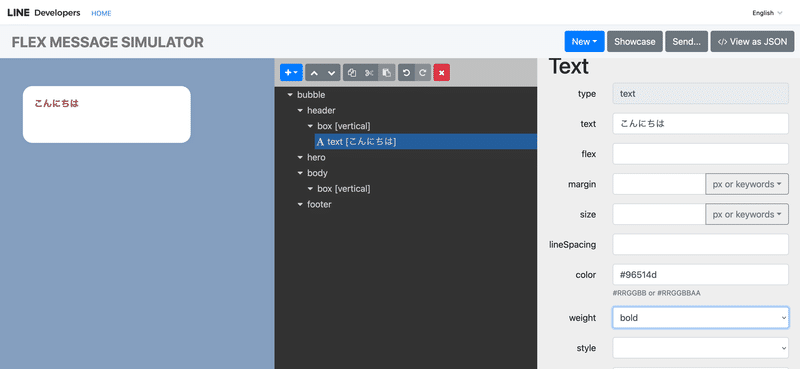Go to the HOME link

101,13
